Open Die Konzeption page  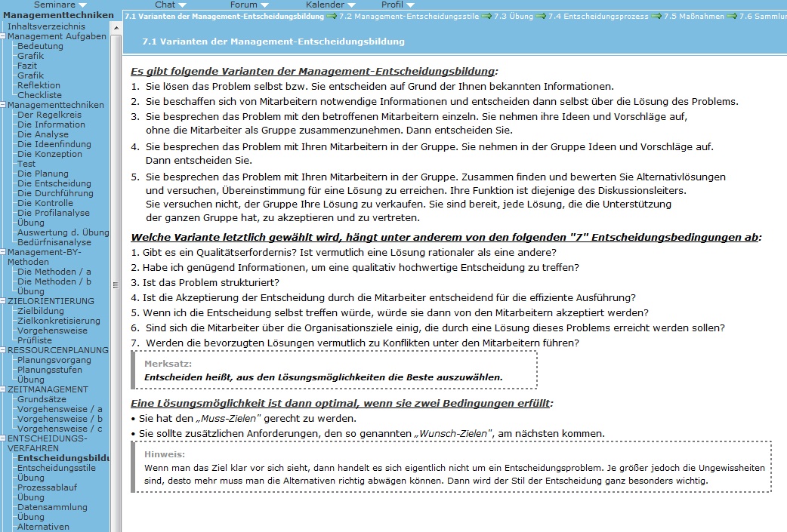pos(50,154)
